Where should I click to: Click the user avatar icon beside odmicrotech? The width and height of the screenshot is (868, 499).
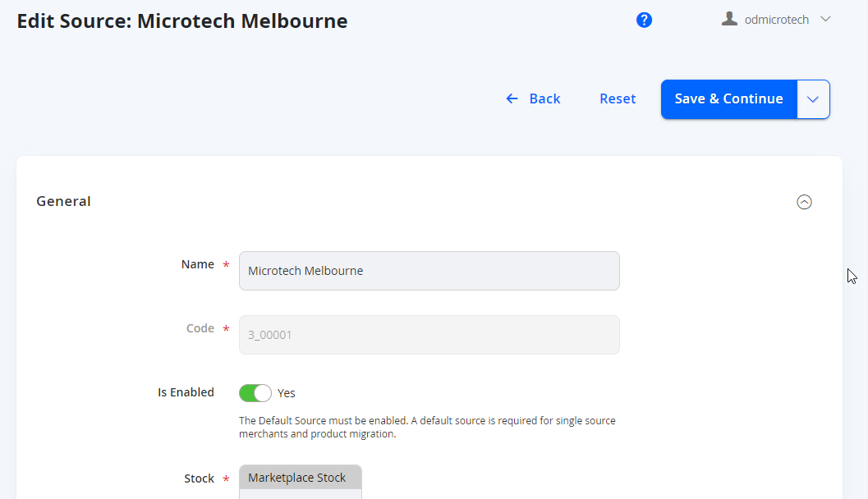pyautogui.click(x=729, y=19)
